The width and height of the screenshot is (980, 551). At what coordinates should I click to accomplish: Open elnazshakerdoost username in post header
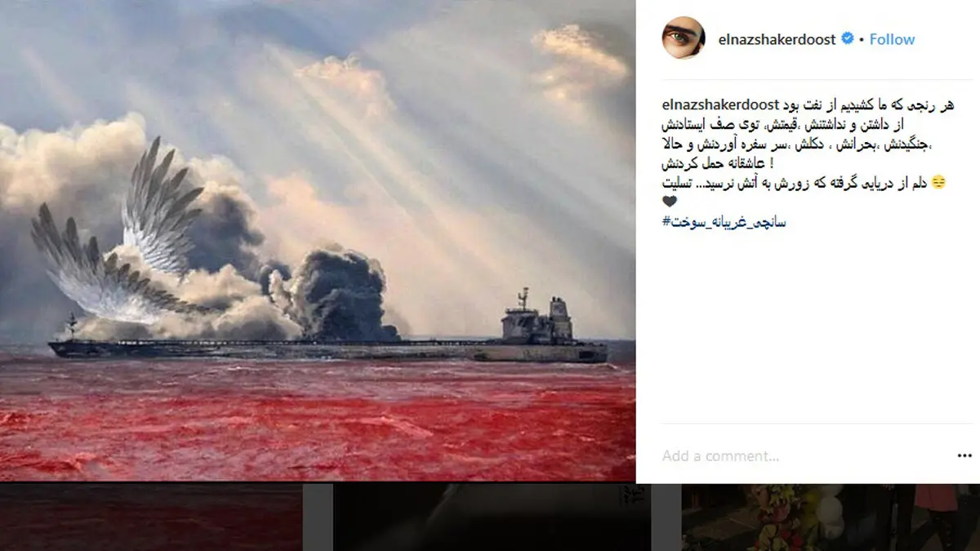tap(777, 38)
